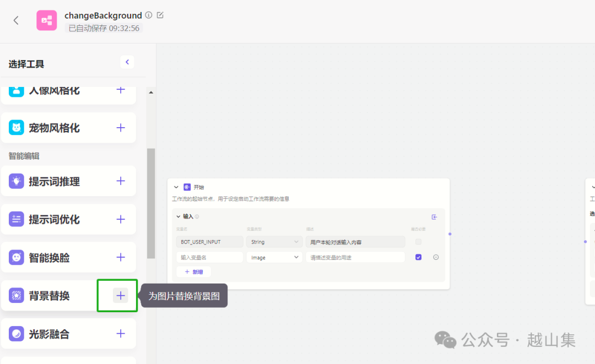Click the 开始 node output connector dot

pyautogui.click(x=450, y=234)
